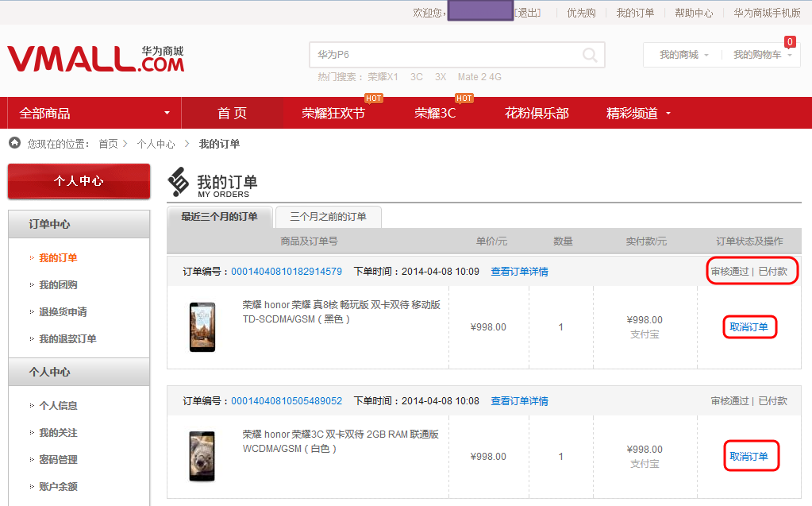812x506 pixels.
Task: Click the 个人中心 breadcrumb link
Action: [156, 144]
